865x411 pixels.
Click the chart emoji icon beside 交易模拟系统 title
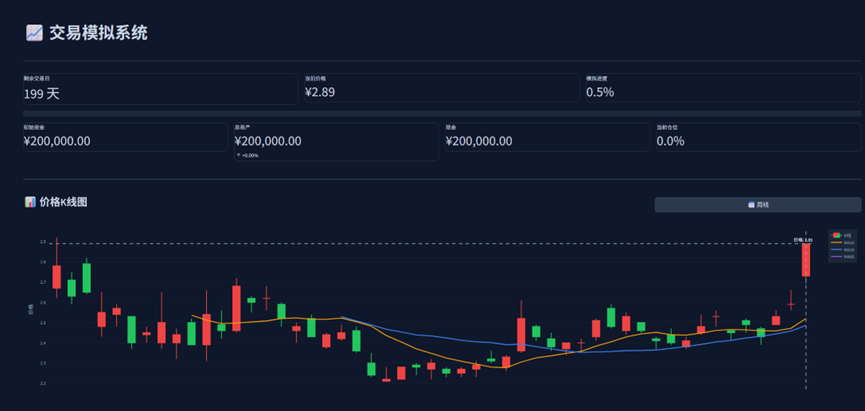point(34,33)
